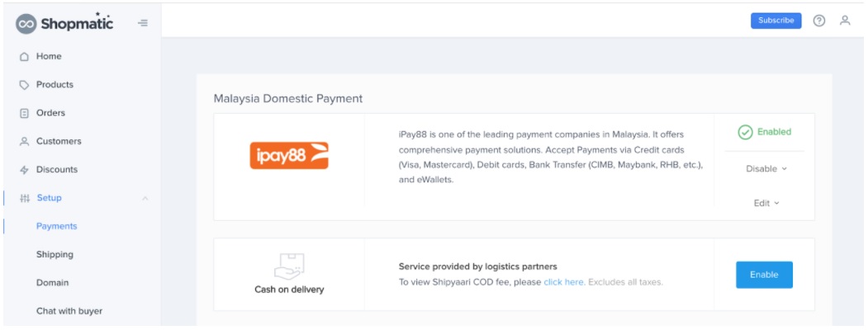Click the Home house icon
The image size is (868, 330).
24,56
